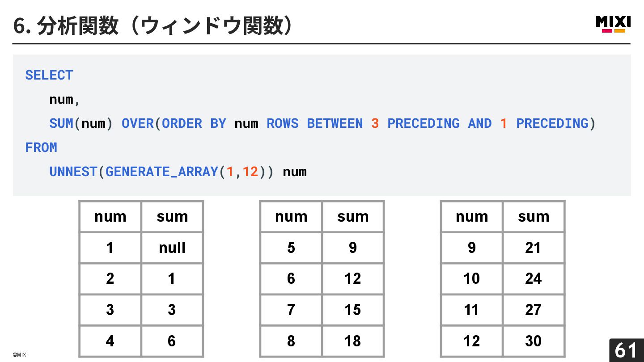Click the slide number 61 badge
This screenshot has height=362, width=644.
626,350
